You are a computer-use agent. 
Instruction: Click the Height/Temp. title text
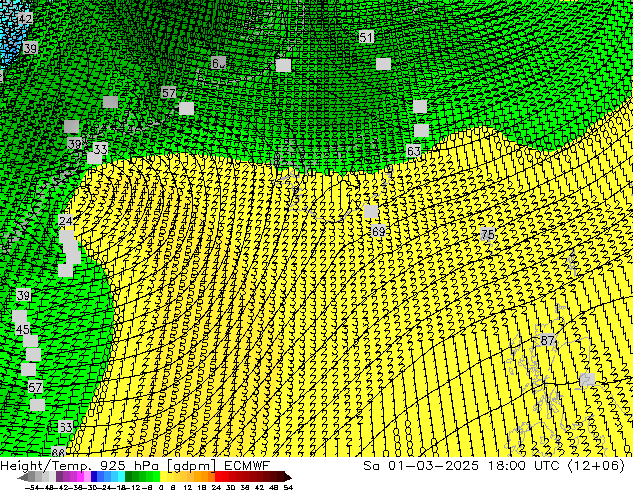tap(44, 466)
